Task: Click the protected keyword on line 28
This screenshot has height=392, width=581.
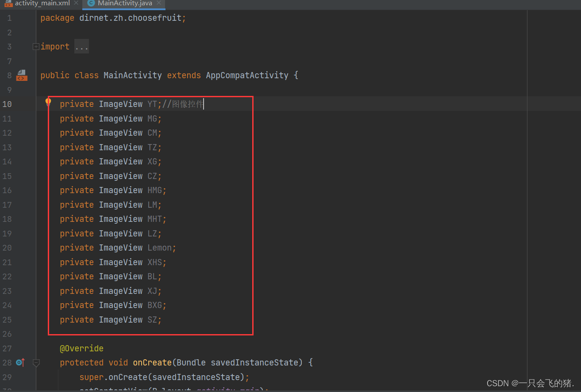Action: pos(81,362)
